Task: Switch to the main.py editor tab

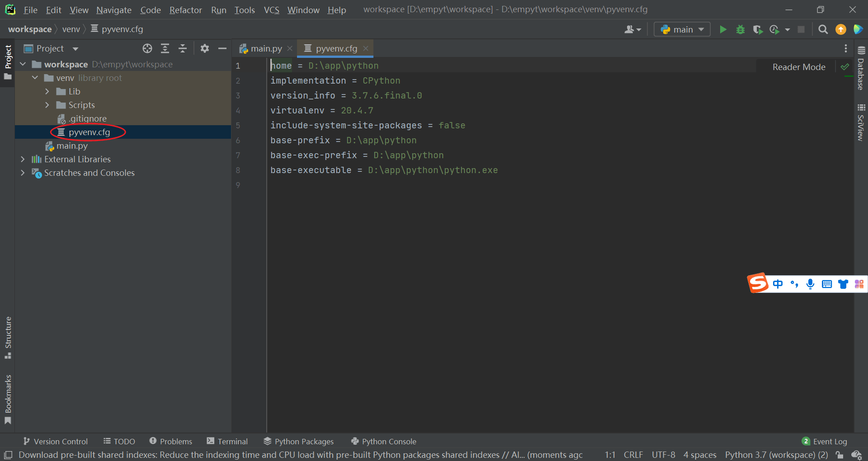Action: (x=266, y=48)
